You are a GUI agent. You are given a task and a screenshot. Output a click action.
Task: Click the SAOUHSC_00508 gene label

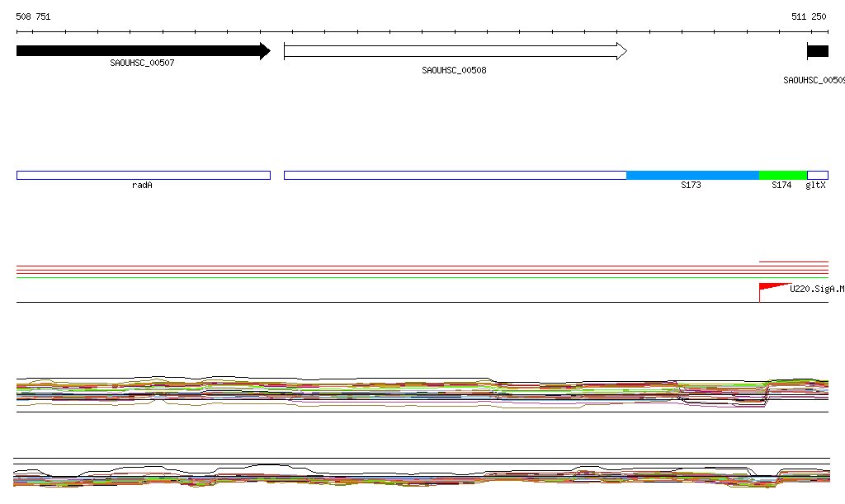(x=455, y=71)
